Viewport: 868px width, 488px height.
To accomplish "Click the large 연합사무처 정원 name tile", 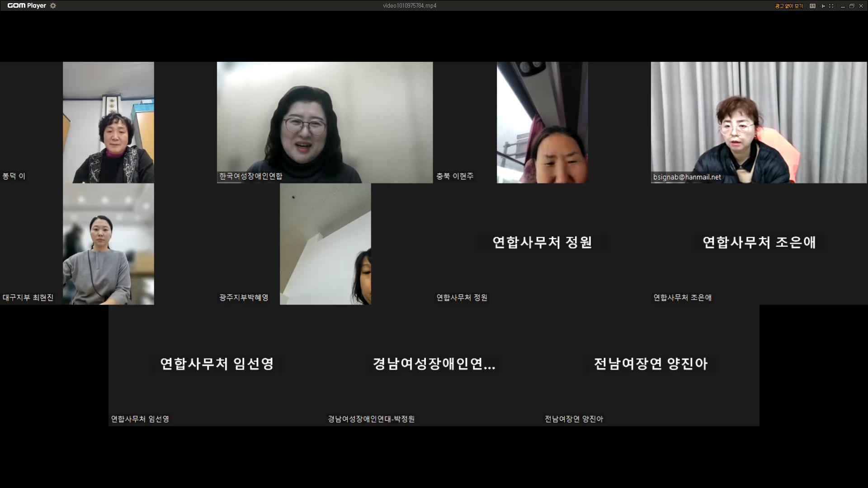I will pyautogui.click(x=542, y=242).
